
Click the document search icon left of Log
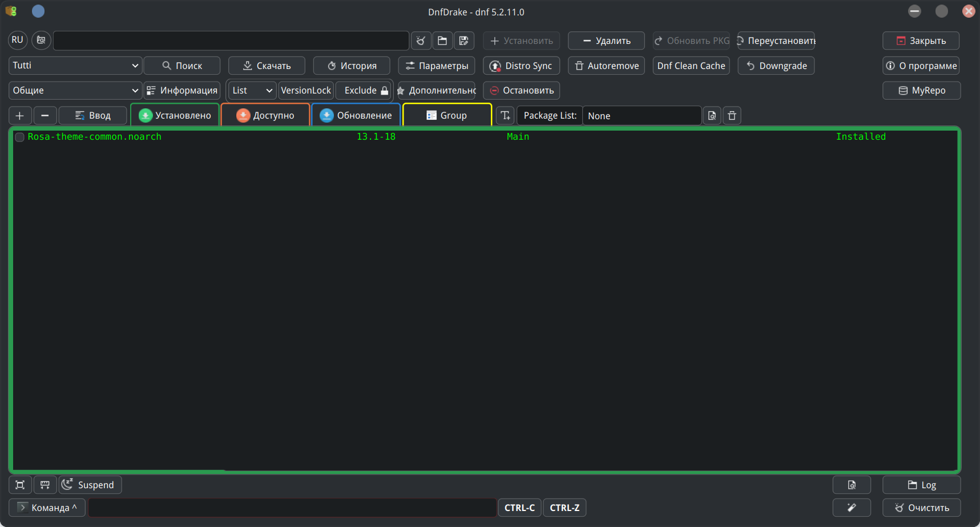click(x=852, y=485)
